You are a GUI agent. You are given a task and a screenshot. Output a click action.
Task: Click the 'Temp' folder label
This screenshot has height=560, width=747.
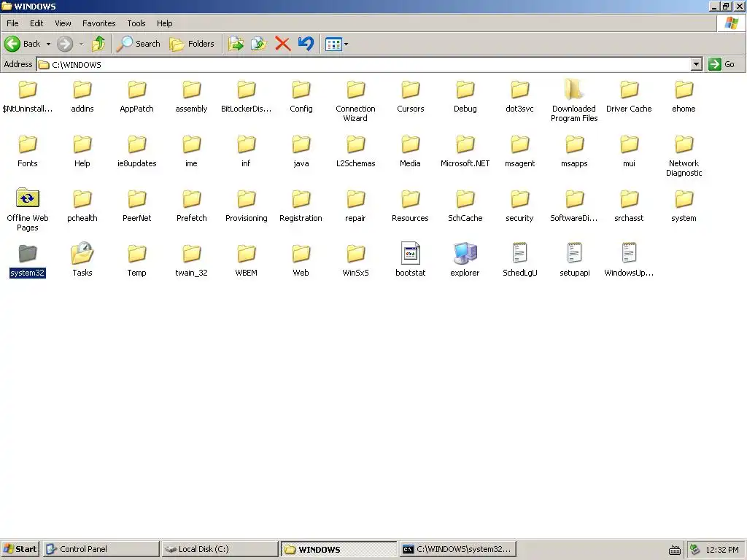pos(136,273)
